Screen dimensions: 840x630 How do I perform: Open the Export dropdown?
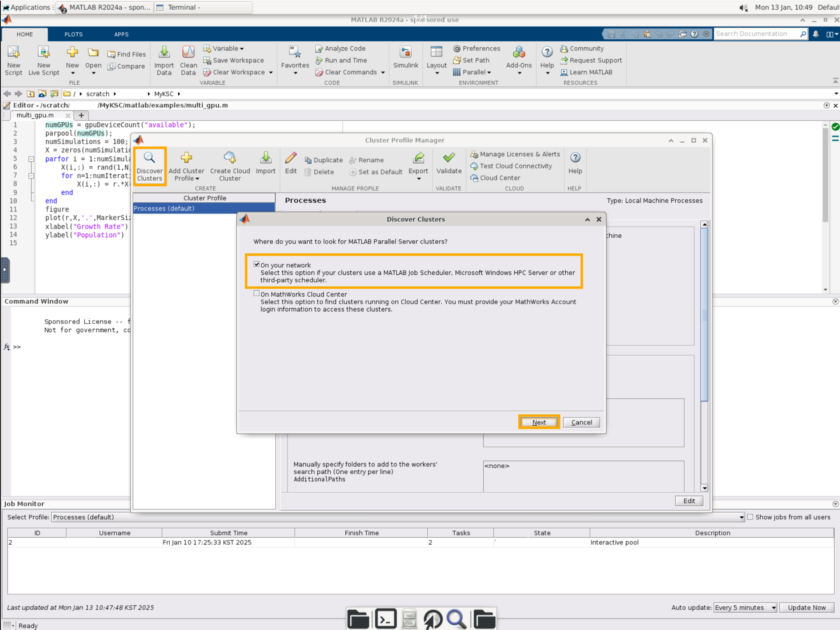pos(418,166)
